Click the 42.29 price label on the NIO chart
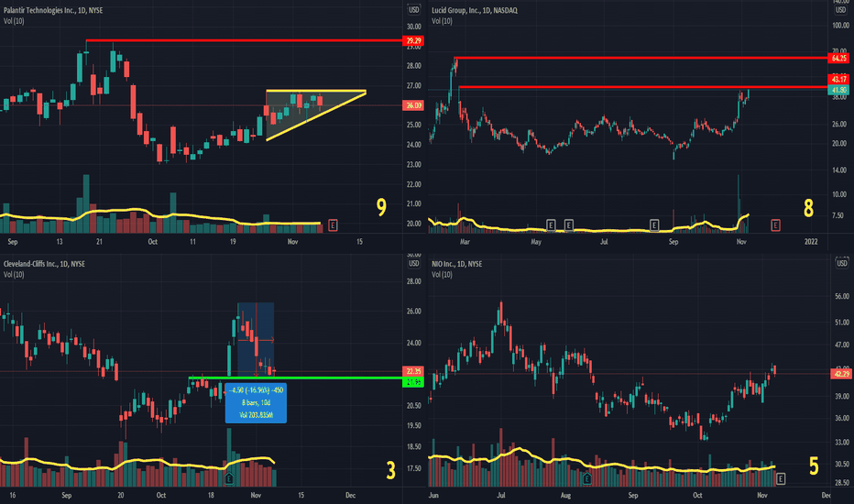854x504 pixels. 841,374
